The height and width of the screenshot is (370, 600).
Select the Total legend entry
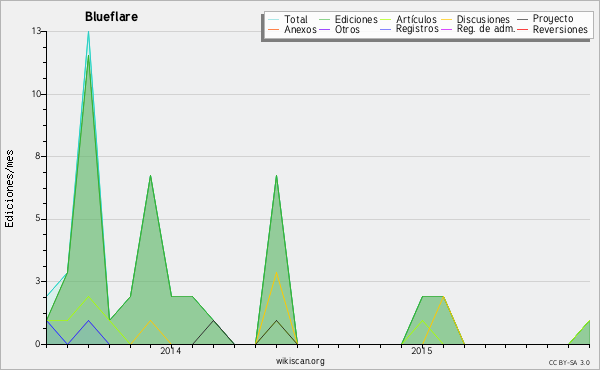click(x=296, y=19)
